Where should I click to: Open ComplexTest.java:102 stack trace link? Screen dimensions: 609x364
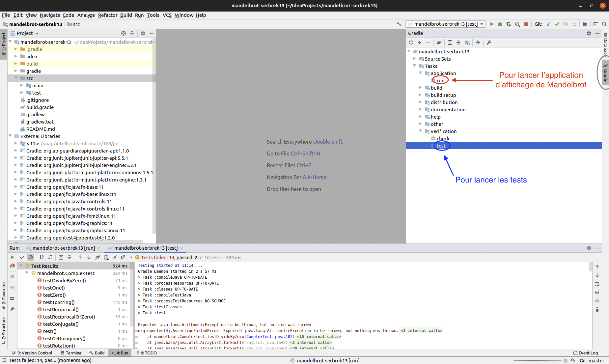click(x=270, y=337)
